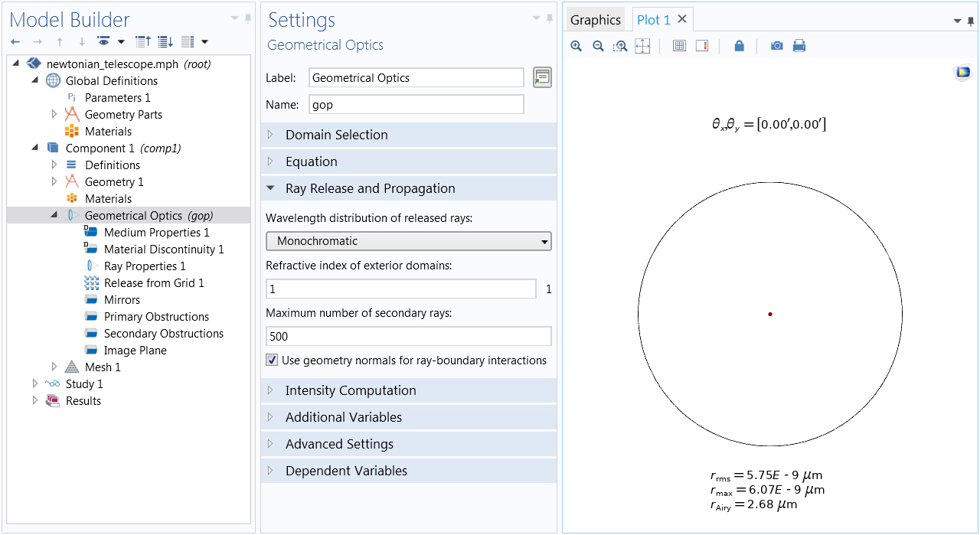Take a snapshot with the camera icon
The height and width of the screenshot is (535, 980).
(x=776, y=46)
